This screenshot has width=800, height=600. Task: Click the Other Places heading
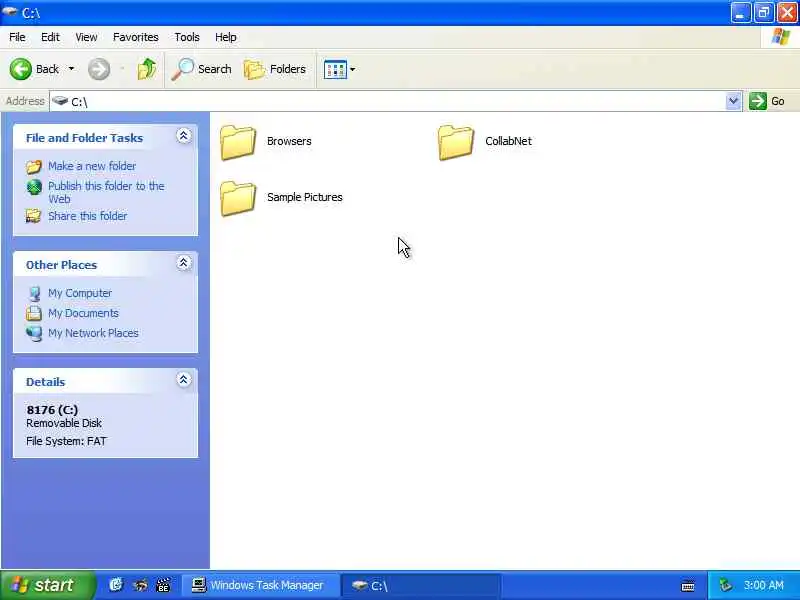click(61, 265)
